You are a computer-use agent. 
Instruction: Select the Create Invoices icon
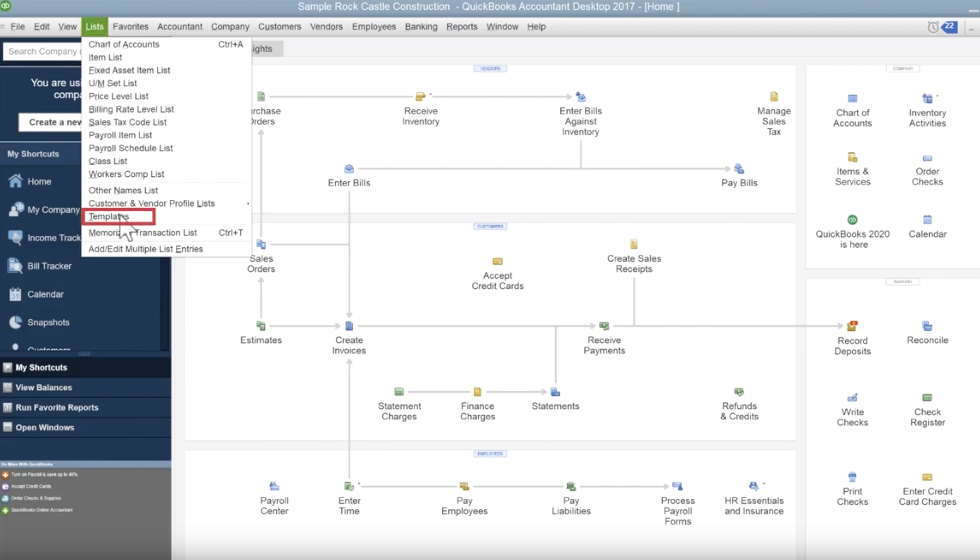tap(349, 326)
